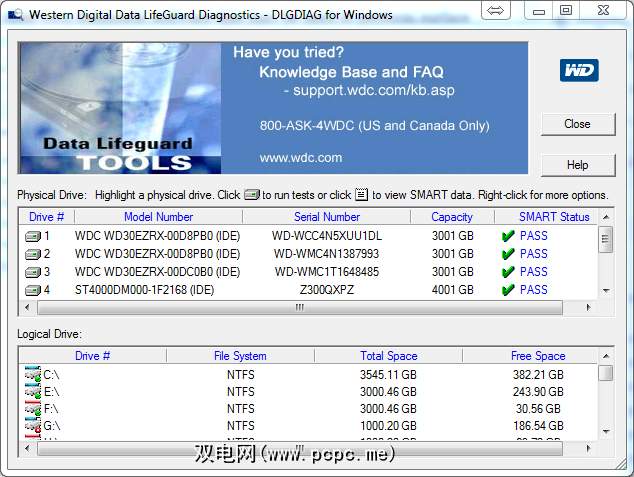The width and height of the screenshot is (634, 477).
Task: Sort logical drives by File System header
Action: [240, 356]
